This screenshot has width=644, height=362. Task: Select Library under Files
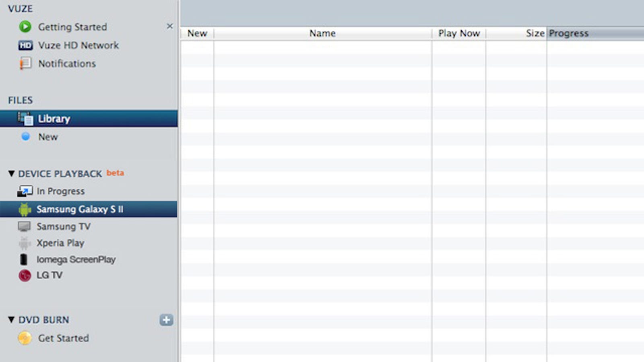click(89, 119)
